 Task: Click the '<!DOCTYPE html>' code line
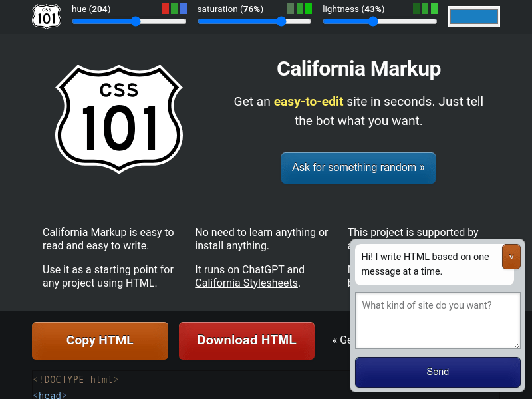(x=76, y=379)
